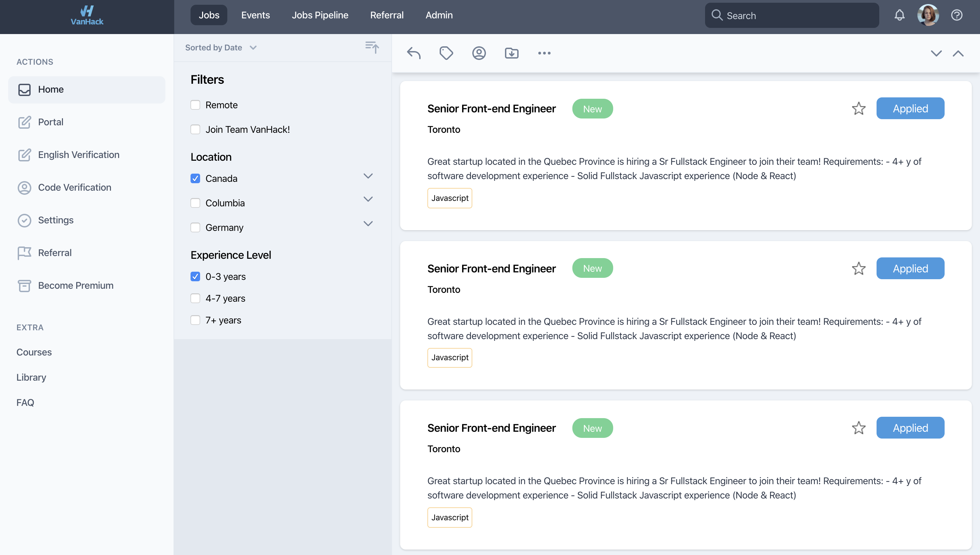The height and width of the screenshot is (555, 980).
Task: Click the sort order ascending icon
Action: tap(372, 47)
